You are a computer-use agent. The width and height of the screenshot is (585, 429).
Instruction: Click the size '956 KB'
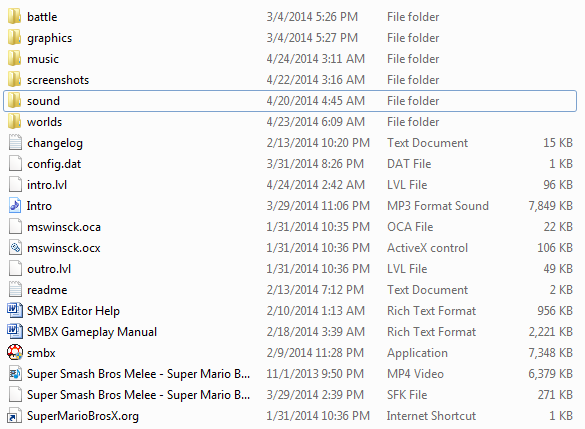click(555, 311)
